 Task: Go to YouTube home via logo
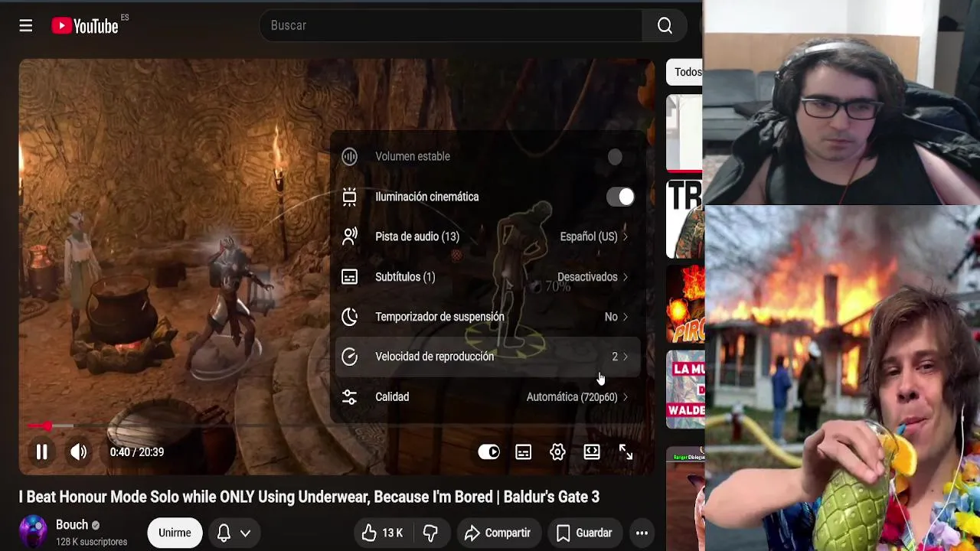85,26
